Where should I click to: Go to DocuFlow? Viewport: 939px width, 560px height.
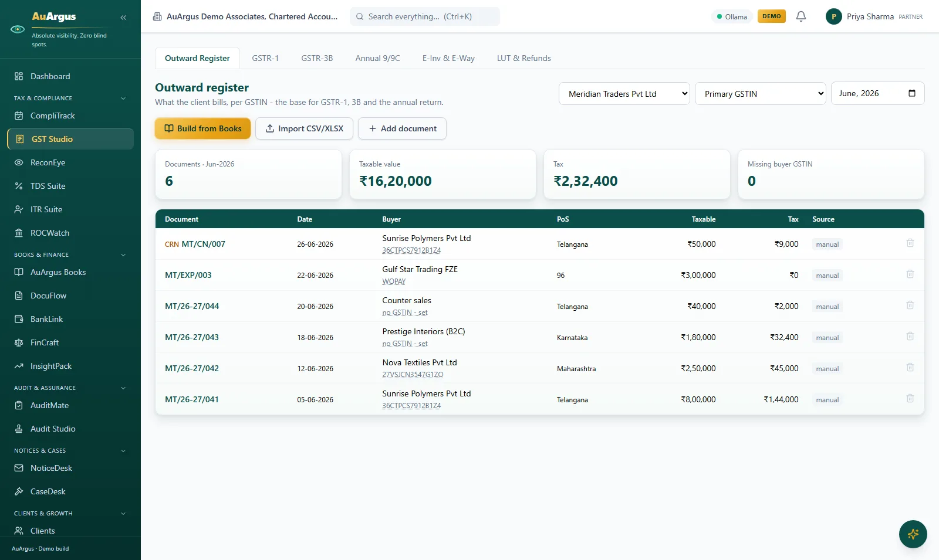[70, 296]
